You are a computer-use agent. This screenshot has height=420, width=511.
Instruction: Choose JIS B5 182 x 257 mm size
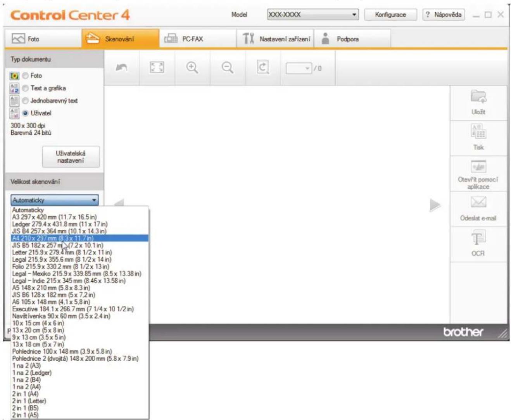click(x=80, y=245)
